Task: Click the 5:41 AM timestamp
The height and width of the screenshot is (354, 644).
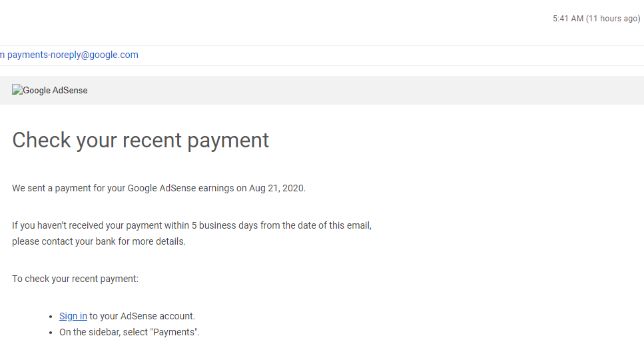Action: (568, 19)
